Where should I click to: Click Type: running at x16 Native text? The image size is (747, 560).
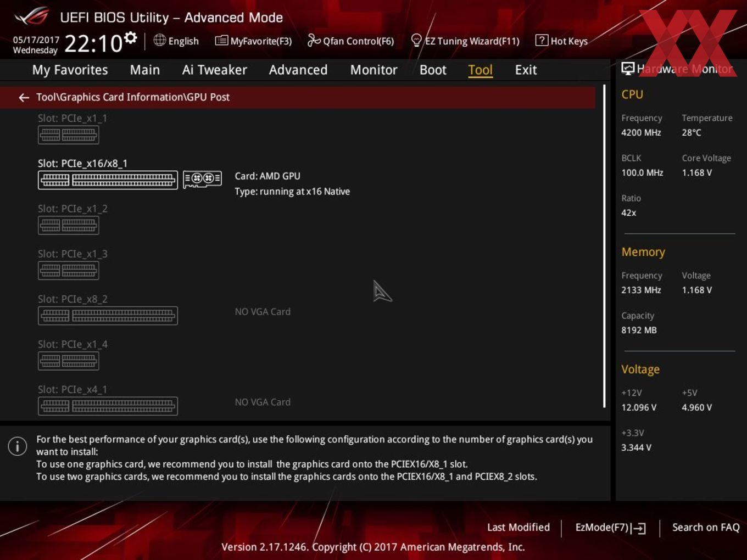click(292, 192)
